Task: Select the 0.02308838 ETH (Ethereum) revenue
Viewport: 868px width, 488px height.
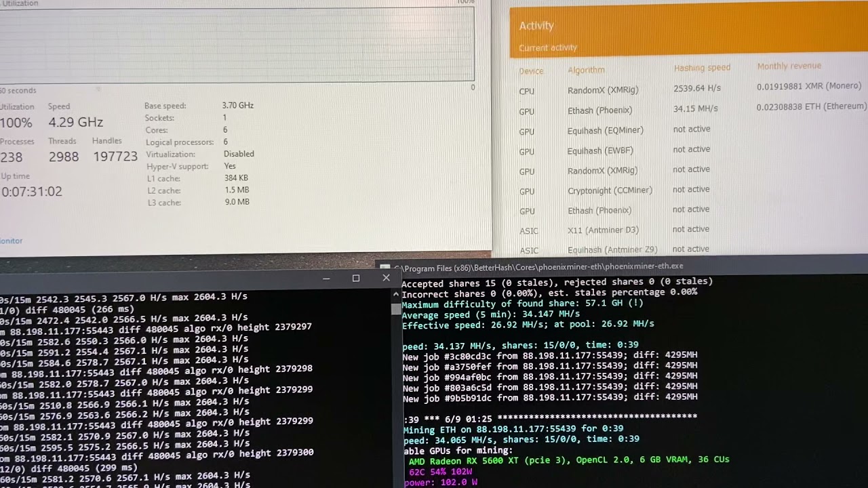Action: click(812, 106)
